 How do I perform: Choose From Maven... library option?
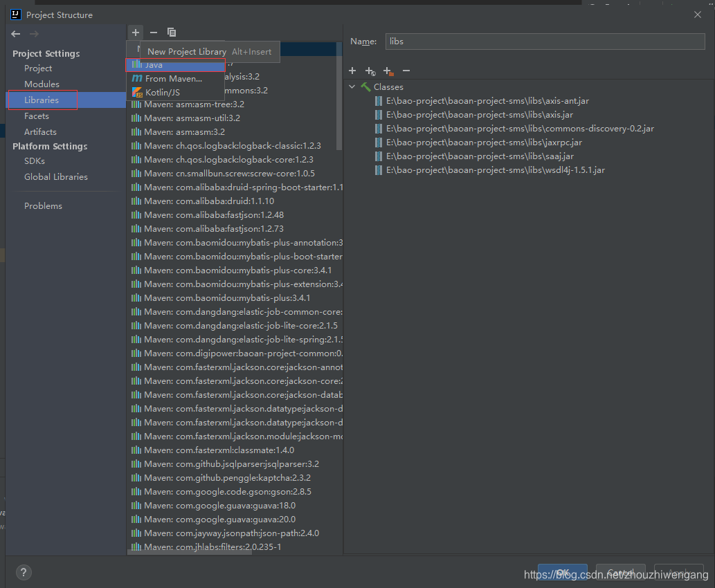(176, 78)
